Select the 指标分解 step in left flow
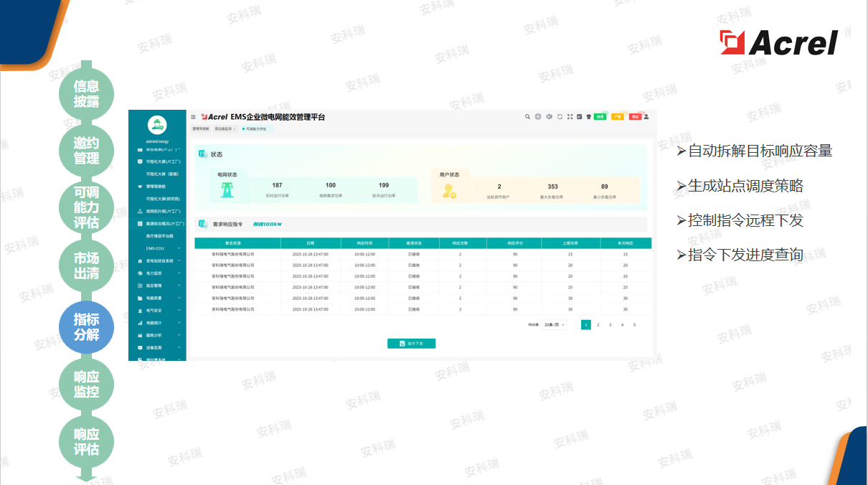This screenshot has height=485, width=868. 86,327
